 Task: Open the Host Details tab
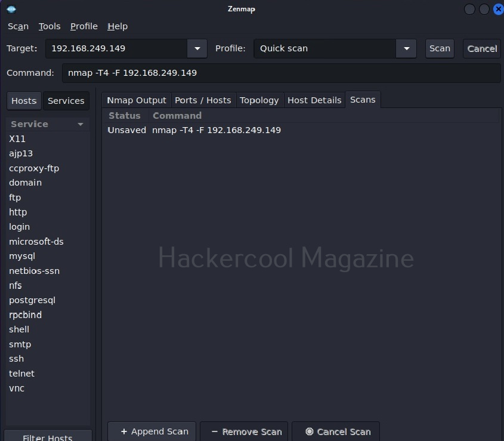click(x=314, y=100)
